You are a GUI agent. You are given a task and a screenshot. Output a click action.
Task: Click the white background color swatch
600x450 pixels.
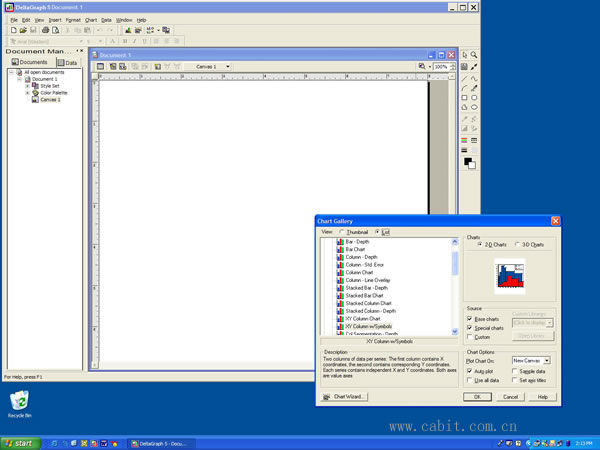pyautogui.click(x=472, y=166)
